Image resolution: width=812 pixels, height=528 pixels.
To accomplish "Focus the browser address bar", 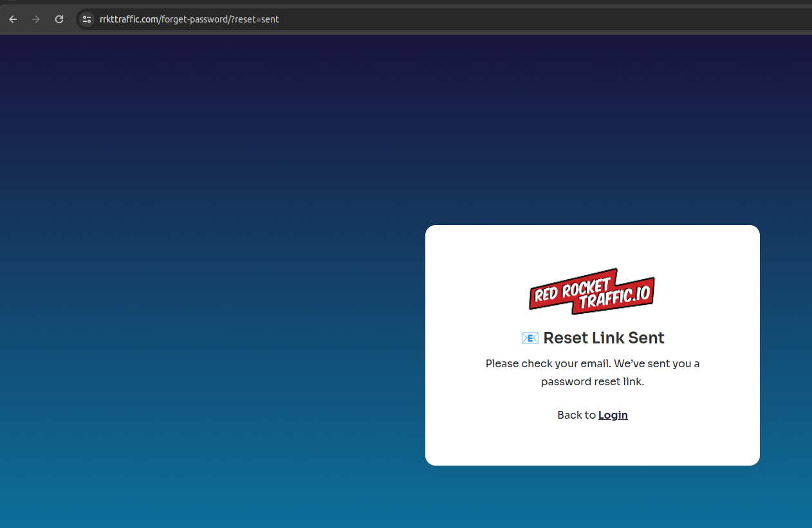I will (x=450, y=19).
